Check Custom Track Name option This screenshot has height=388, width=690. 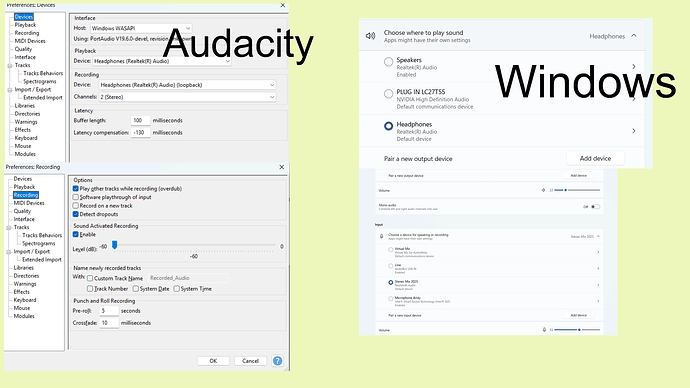click(90, 278)
